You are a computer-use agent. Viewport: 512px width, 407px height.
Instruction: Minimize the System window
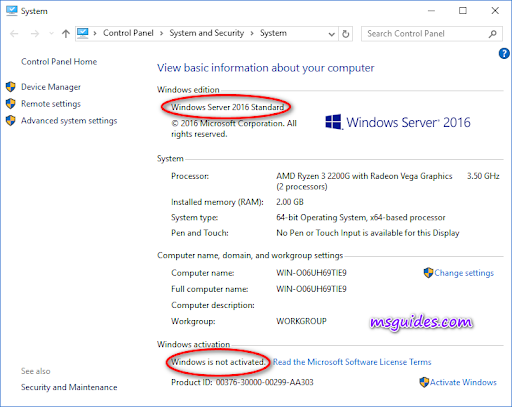[431, 11]
